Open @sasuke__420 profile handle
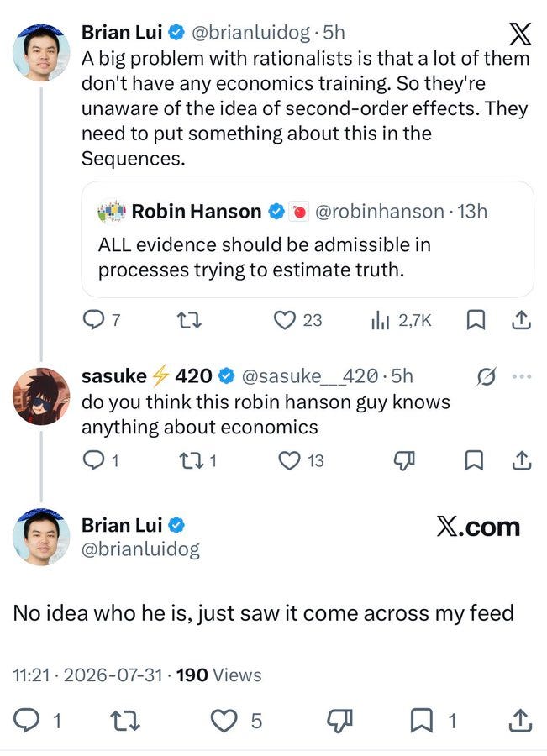Image resolution: width=547 pixels, height=756 pixels. [310, 376]
